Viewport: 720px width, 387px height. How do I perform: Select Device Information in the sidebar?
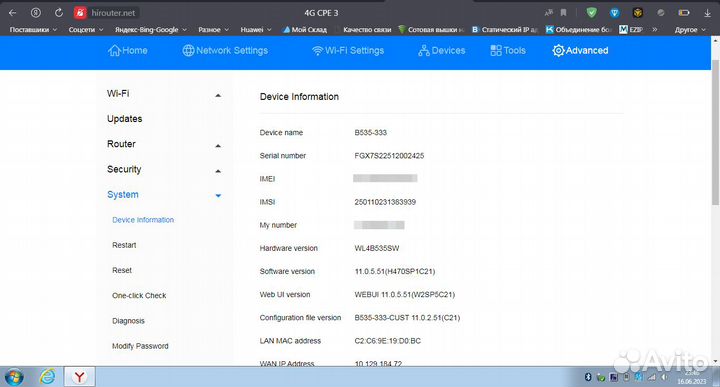[143, 220]
